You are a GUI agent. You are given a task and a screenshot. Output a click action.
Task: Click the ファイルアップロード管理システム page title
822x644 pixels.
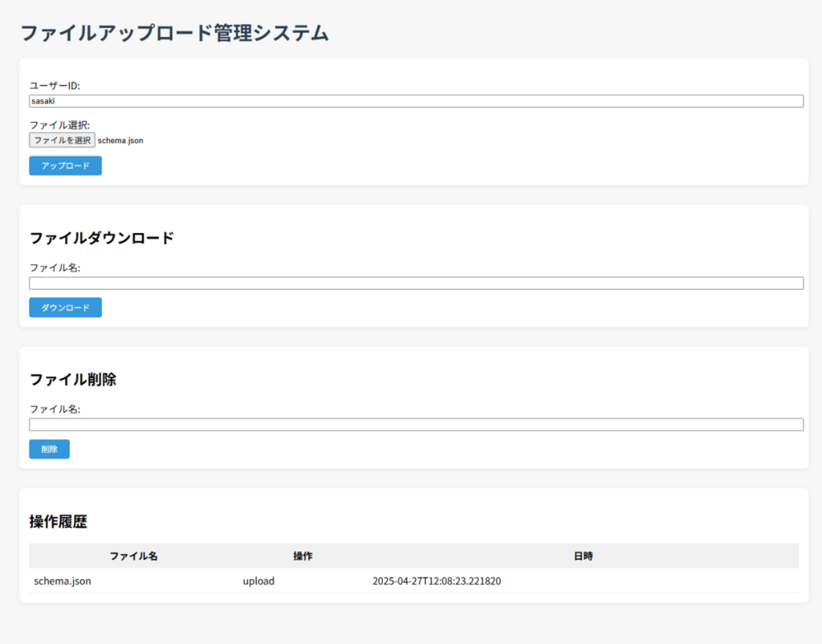174,33
